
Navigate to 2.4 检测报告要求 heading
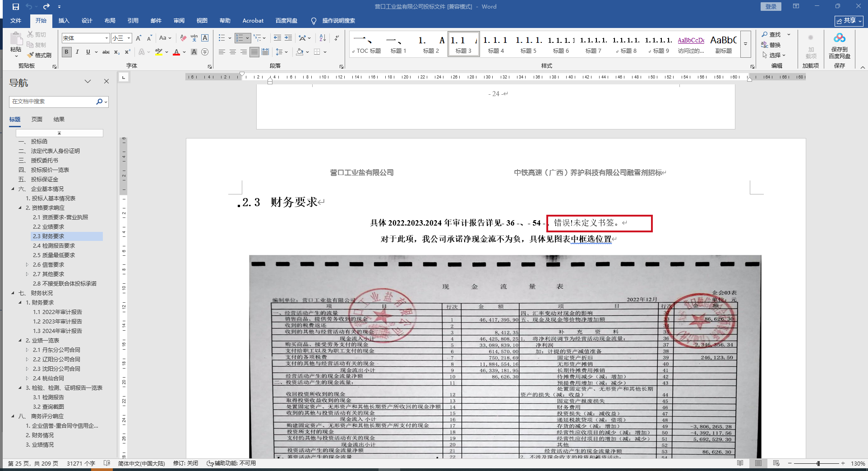pyautogui.click(x=54, y=246)
